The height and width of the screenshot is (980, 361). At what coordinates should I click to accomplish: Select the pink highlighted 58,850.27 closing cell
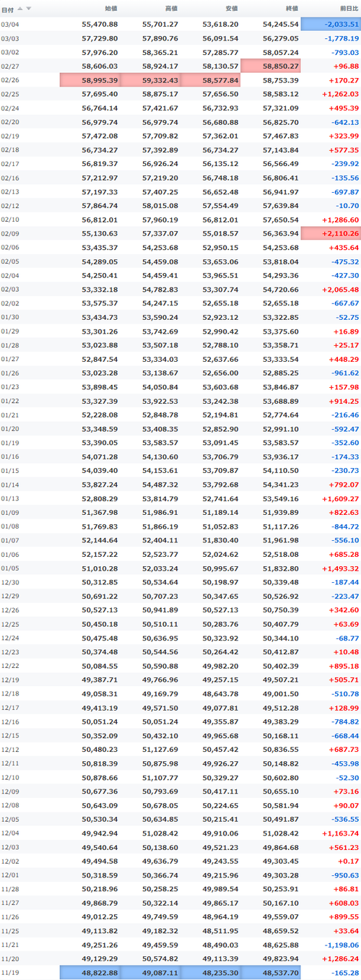click(271, 66)
